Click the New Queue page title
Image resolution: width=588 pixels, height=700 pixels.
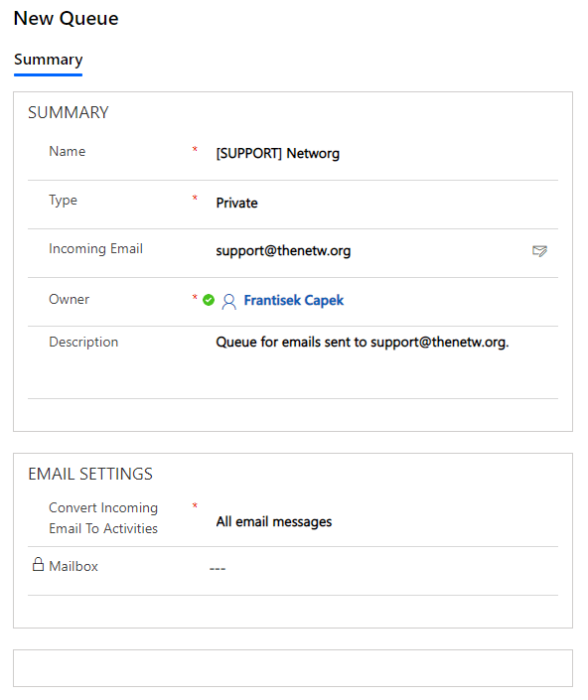[x=67, y=19]
